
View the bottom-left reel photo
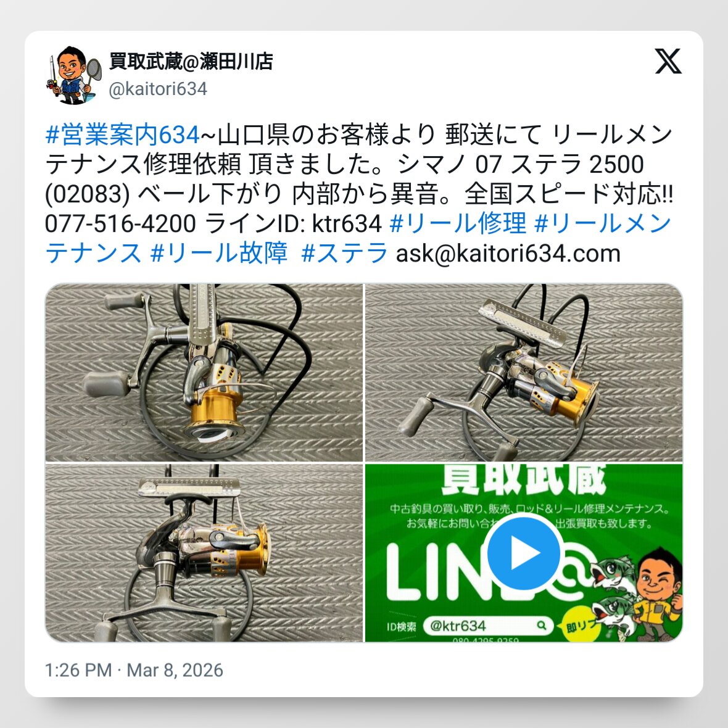point(204,553)
